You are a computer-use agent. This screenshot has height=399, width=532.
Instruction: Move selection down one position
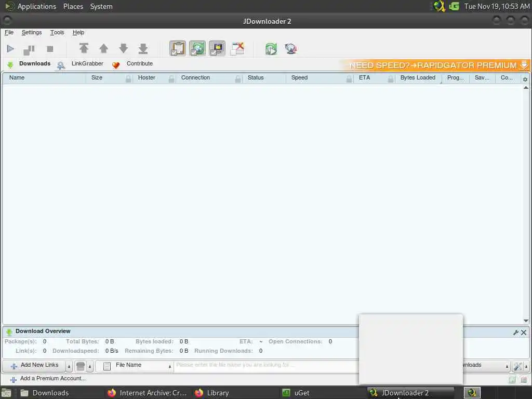pyautogui.click(x=124, y=48)
